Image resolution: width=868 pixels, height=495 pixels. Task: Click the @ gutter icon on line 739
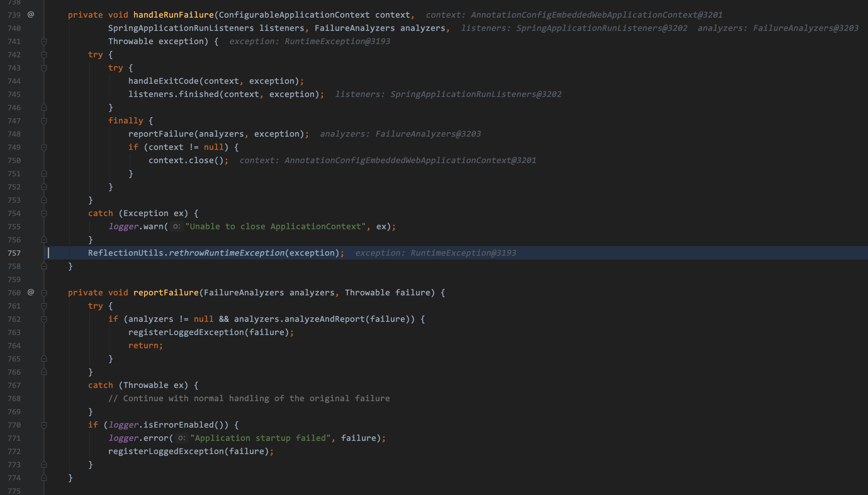31,14
